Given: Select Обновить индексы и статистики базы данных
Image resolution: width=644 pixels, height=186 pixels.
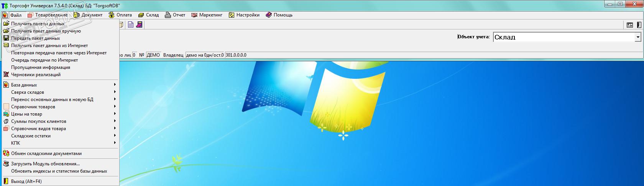Looking at the screenshot, I should (60, 171).
